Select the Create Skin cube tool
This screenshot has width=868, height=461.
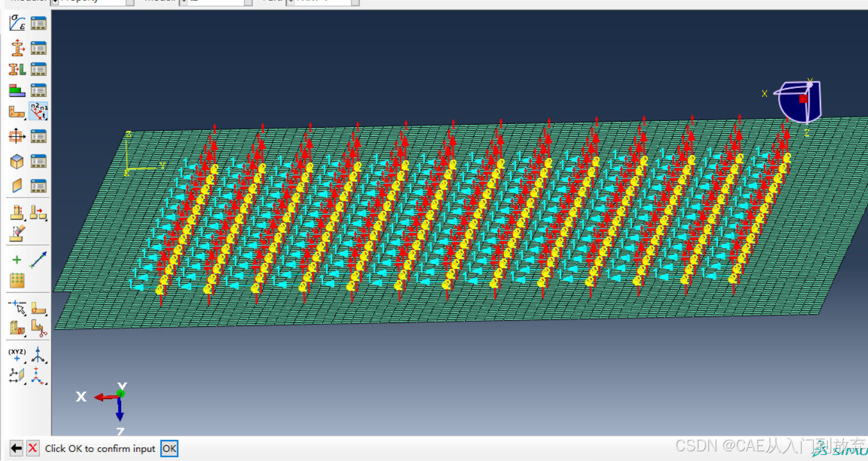pos(17,162)
